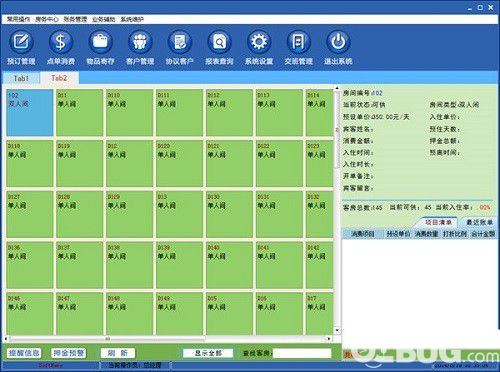500x372 pixels.
Task: Select room tile D121
Action: (x=229, y=163)
